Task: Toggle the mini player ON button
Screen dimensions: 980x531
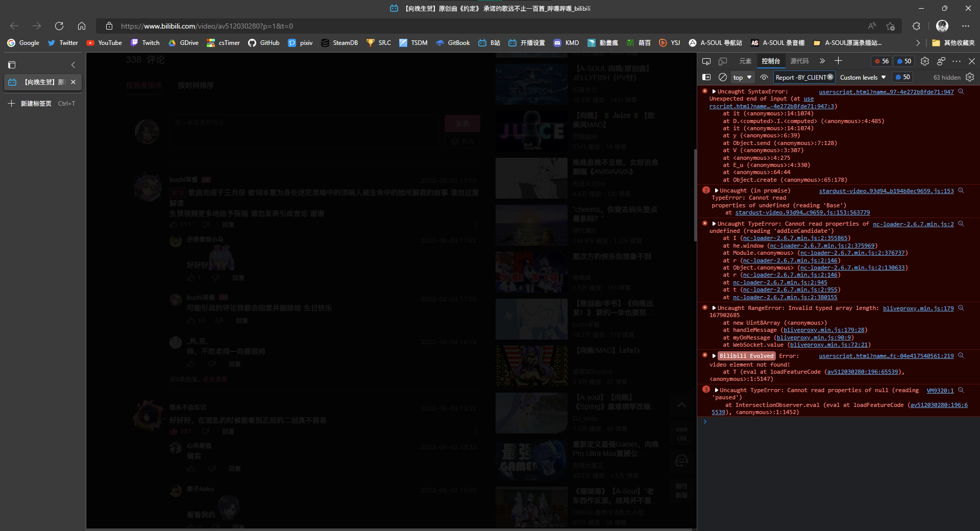Action: coord(681,434)
